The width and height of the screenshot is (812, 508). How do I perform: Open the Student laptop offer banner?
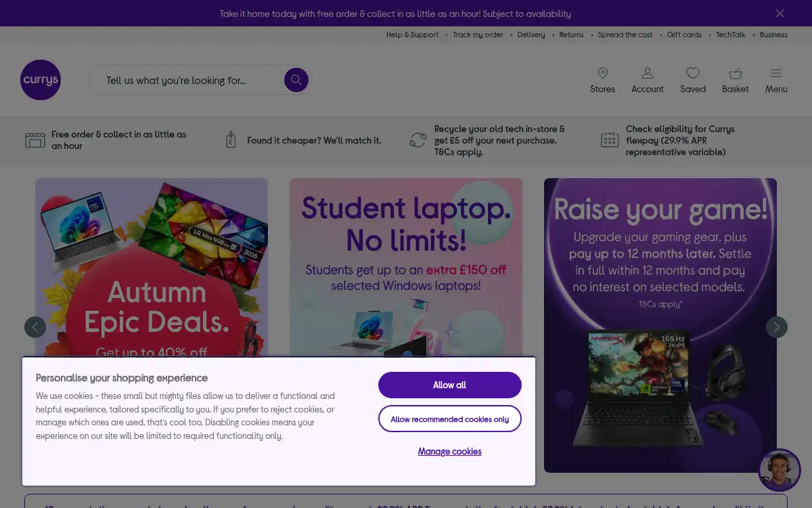coord(406,267)
